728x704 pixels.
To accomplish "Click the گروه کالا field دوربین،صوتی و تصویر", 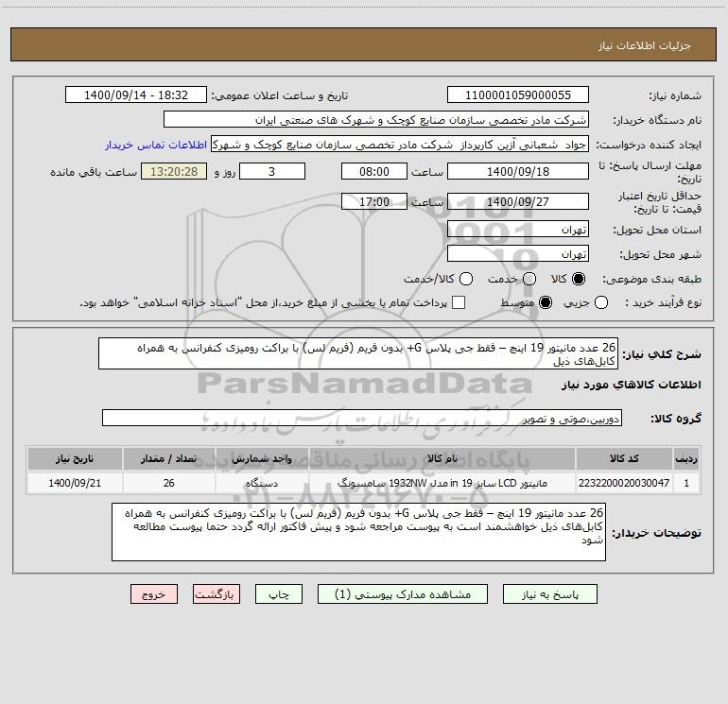I will tap(362, 418).
